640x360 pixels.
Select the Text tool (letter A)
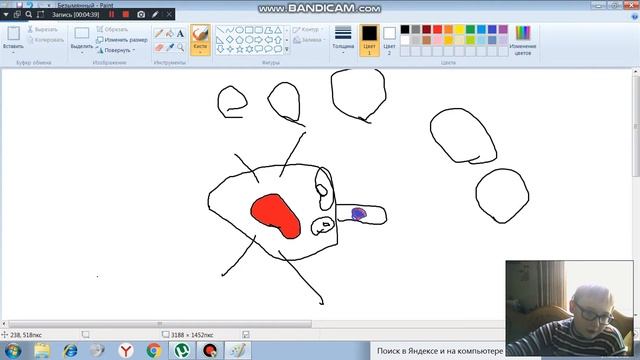pyautogui.click(x=180, y=33)
